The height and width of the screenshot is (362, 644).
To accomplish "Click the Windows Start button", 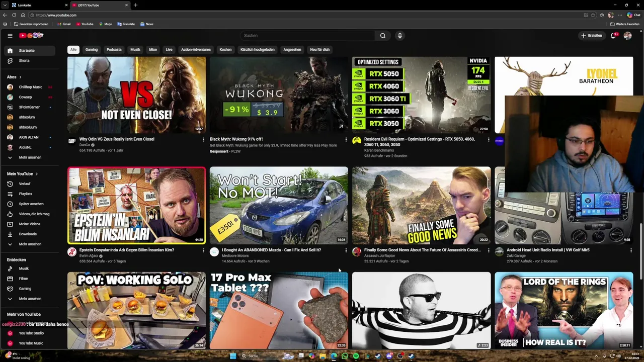I will (232, 356).
